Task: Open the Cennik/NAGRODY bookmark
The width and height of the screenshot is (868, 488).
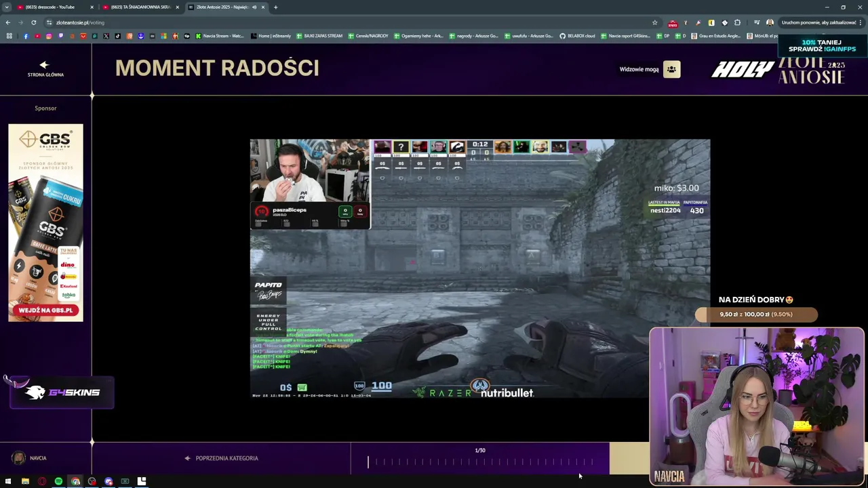Action: point(368,36)
